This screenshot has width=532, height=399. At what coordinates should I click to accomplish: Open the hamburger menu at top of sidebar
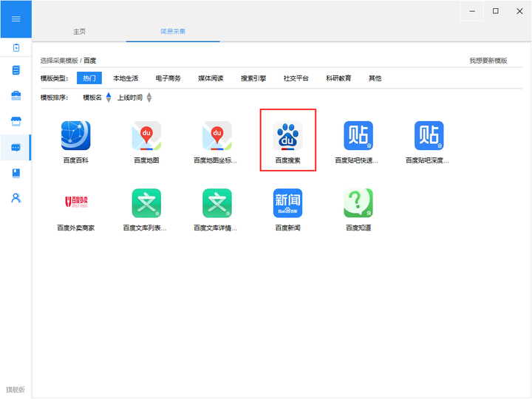[x=16, y=19]
